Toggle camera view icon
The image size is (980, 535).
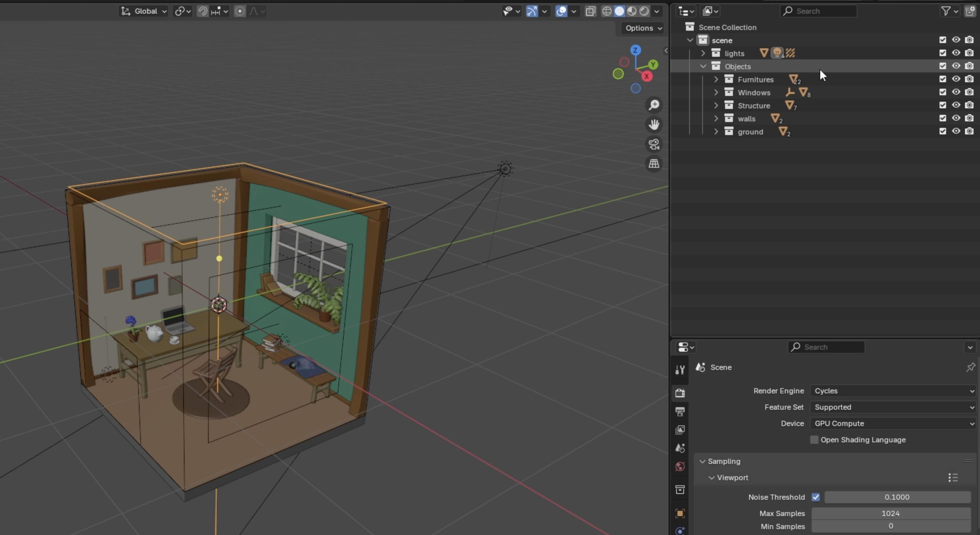[x=654, y=144]
